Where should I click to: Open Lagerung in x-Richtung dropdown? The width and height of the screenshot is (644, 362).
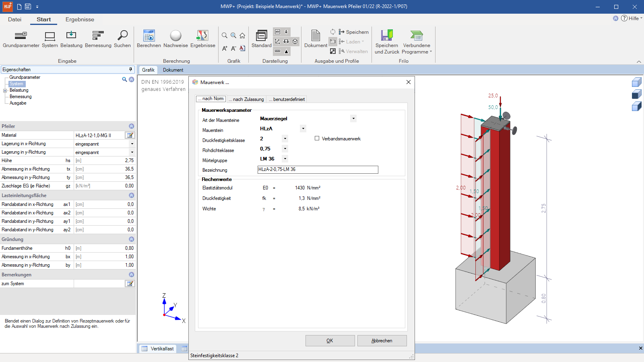[x=132, y=144]
